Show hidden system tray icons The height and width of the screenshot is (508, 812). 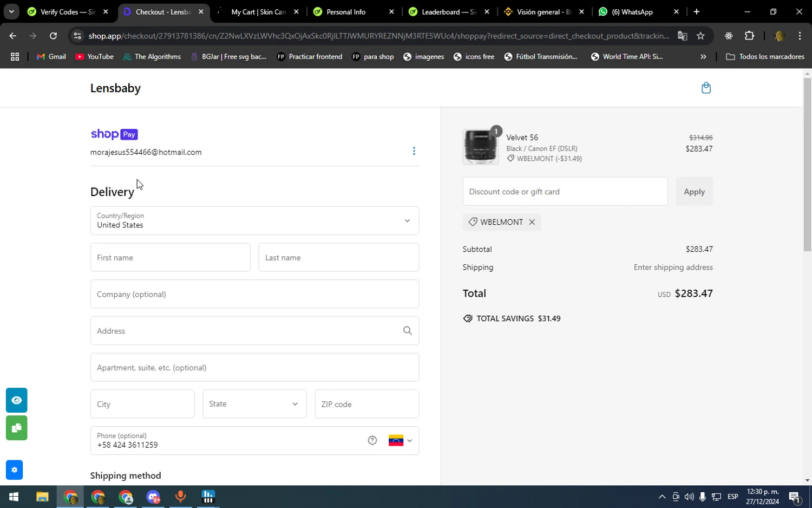pos(662,497)
